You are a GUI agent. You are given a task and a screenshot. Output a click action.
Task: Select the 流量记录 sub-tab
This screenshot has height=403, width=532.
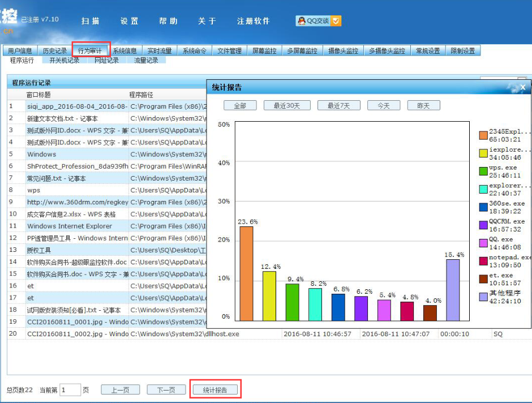146,61
